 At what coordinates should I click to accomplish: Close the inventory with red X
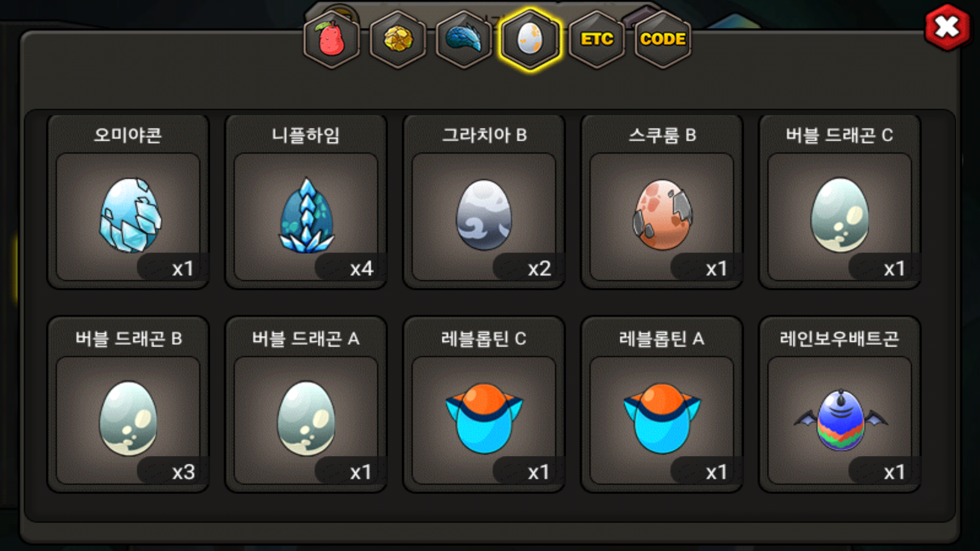tap(947, 27)
